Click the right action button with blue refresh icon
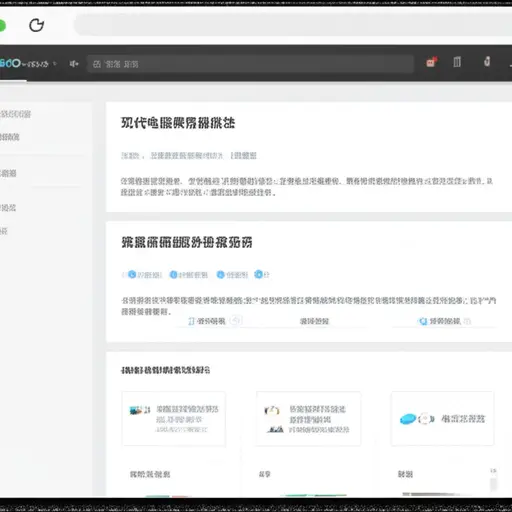 440,321
